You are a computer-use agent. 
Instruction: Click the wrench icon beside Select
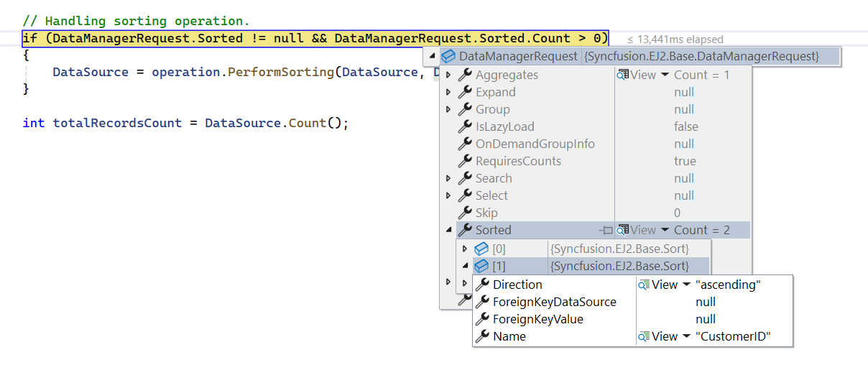pyautogui.click(x=464, y=195)
